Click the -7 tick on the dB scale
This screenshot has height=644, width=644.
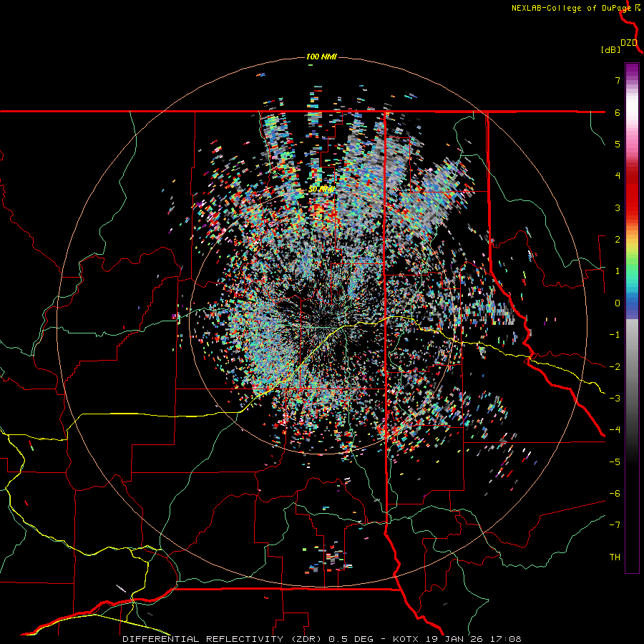615,525
